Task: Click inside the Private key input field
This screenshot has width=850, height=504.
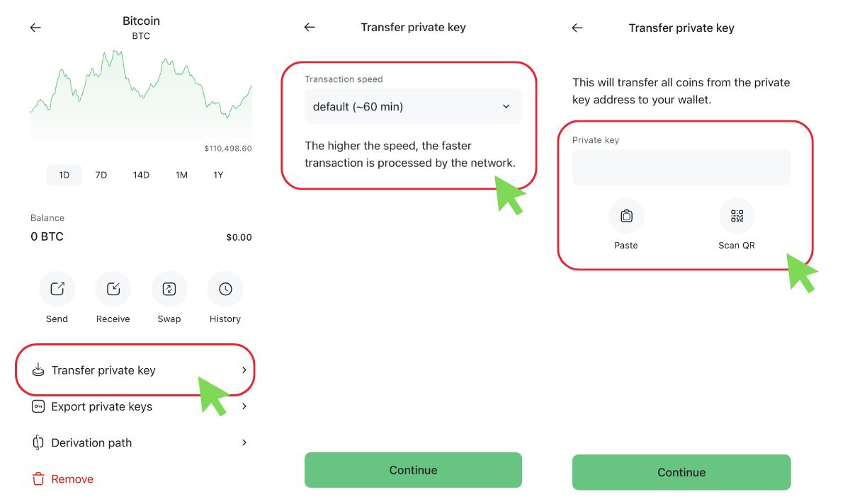Action: tap(681, 167)
